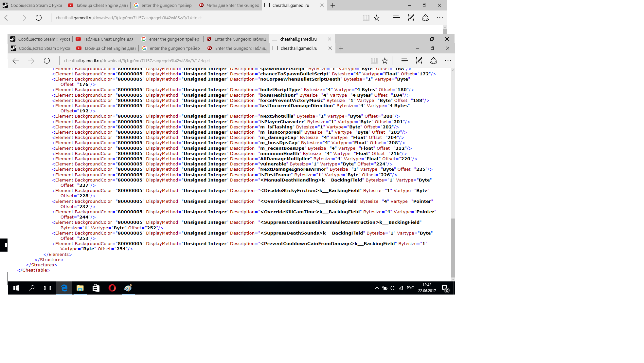Click the forward arrow in the nested inner toolbar

click(31, 61)
